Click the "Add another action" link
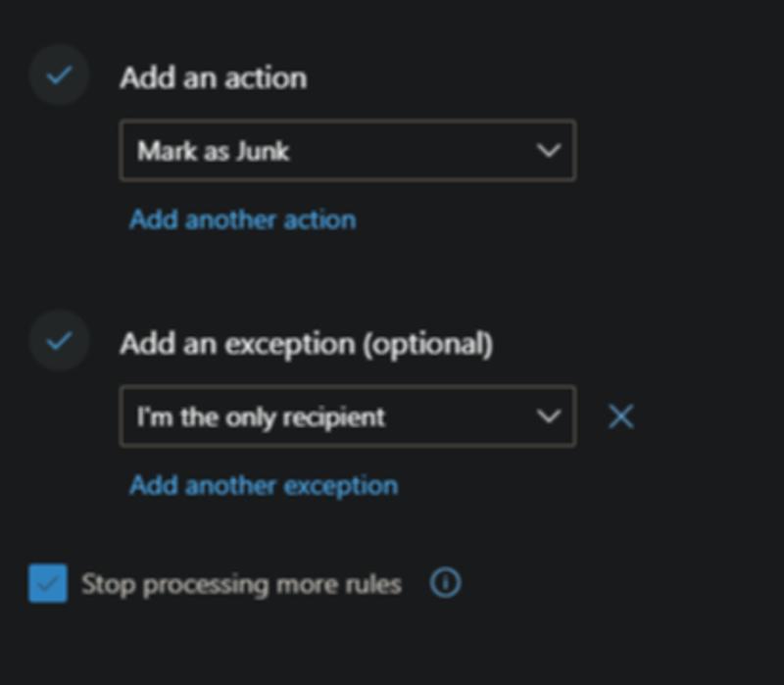Screen dimensions: 784x685 [242, 220]
